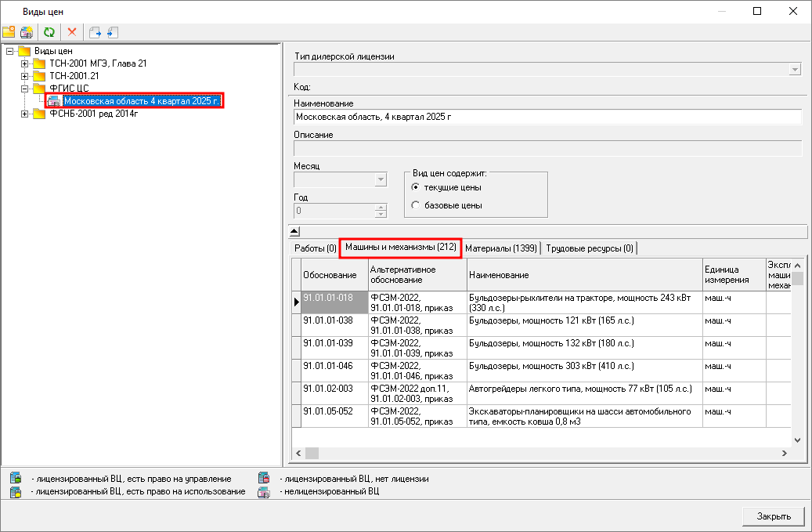Click the red X delete icon
Image resolution: width=812 pixels, height=532 pixels.
[x=72, y=32]
